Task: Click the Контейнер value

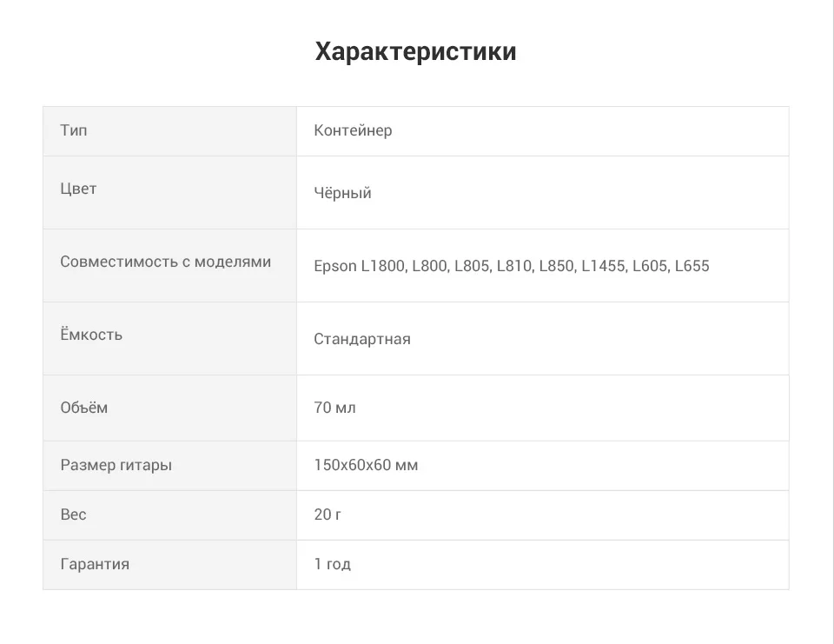Action: click(353, 130)
